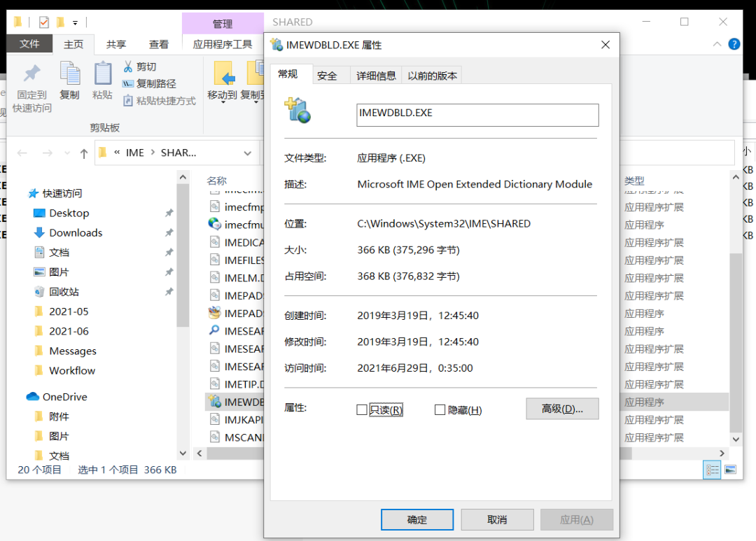Enable the 隐藏 hidden checkbox
Screen dimensions: 756x541
click(x=440, y=410)
